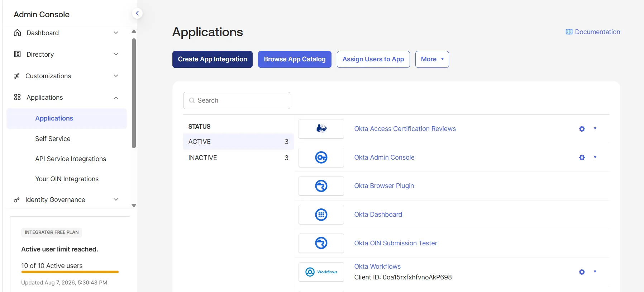This screenshot has width=644, height=292.
Task: Click the Identity Governance key icon
Action: (16, 200)
